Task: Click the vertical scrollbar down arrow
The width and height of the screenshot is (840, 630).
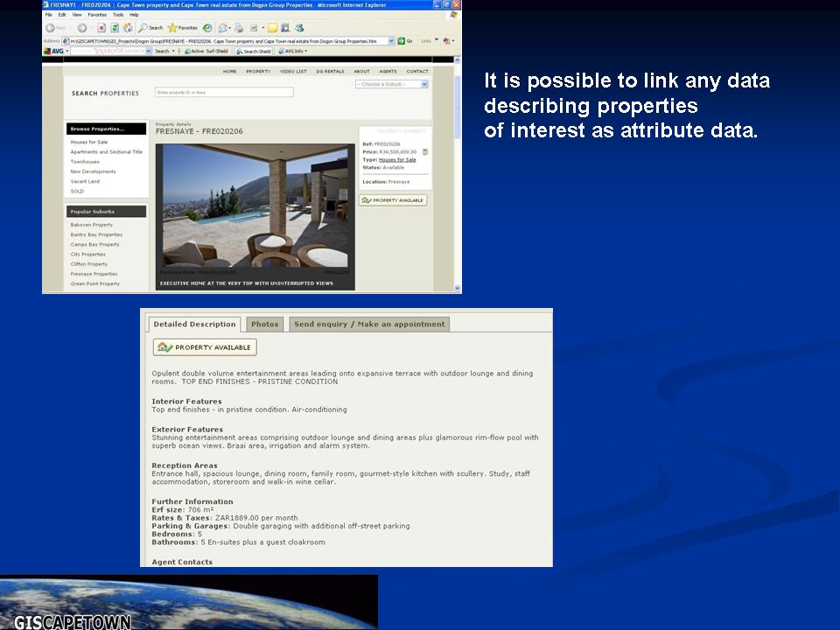Action: point(457,287)
